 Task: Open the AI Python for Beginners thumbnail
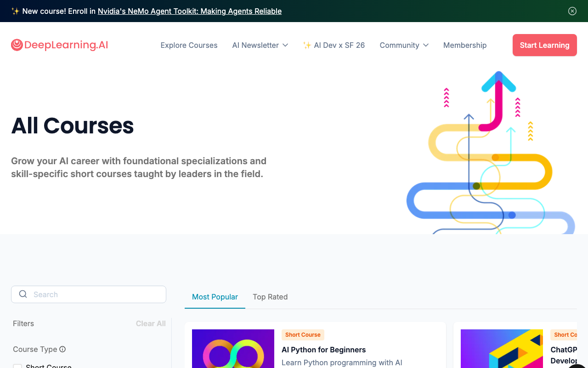tap(233, 349)
